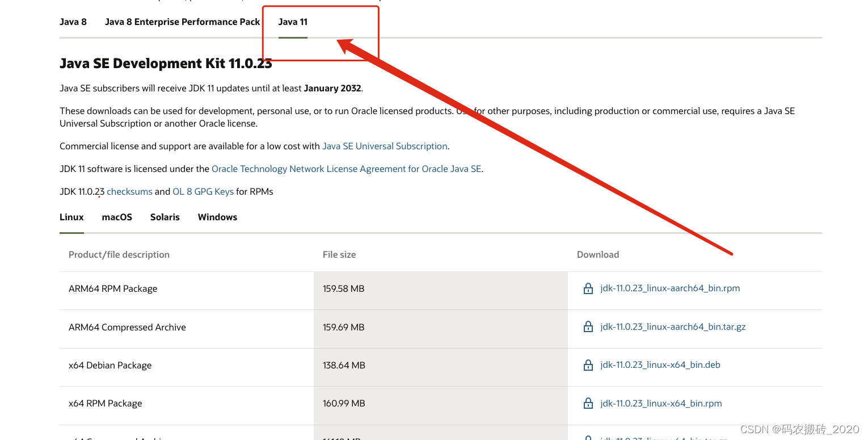Switch to the Windows platform tab
Screen dimensions: 868x440
(217, 217)
